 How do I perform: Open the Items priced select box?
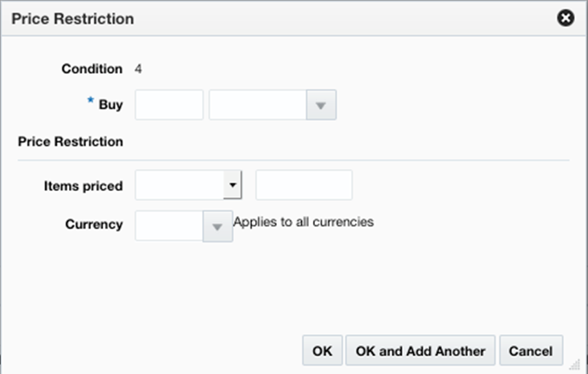[181, 185]
